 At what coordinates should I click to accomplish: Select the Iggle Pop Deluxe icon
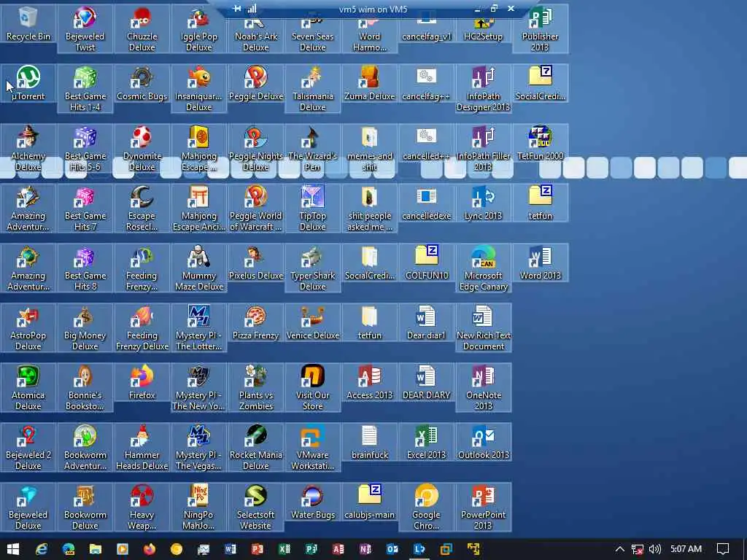198,28
